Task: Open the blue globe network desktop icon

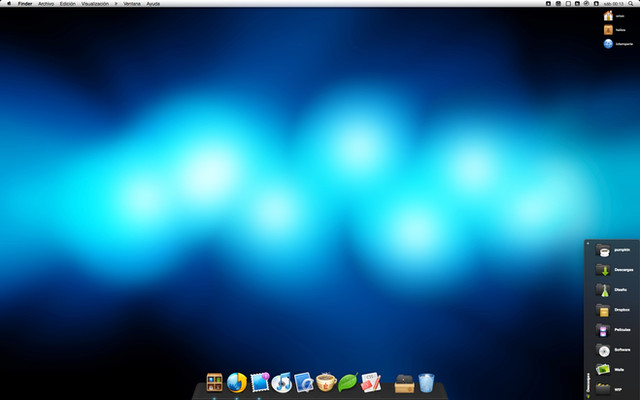Action: (x=608, y=44)
